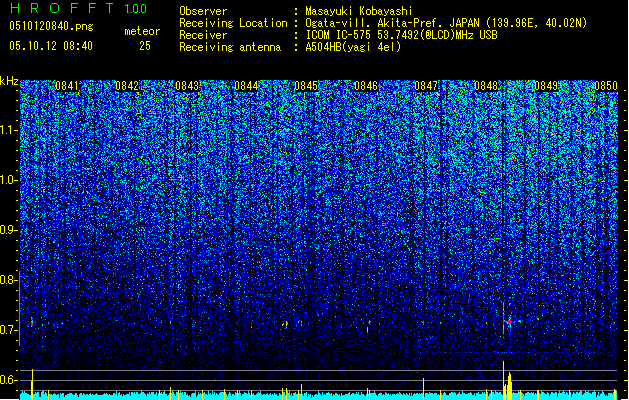Image resolution: width=629 pixels, height=400 pixels.
Task: Click the 0.7 frequency axis label
Action: coord(8,330)
